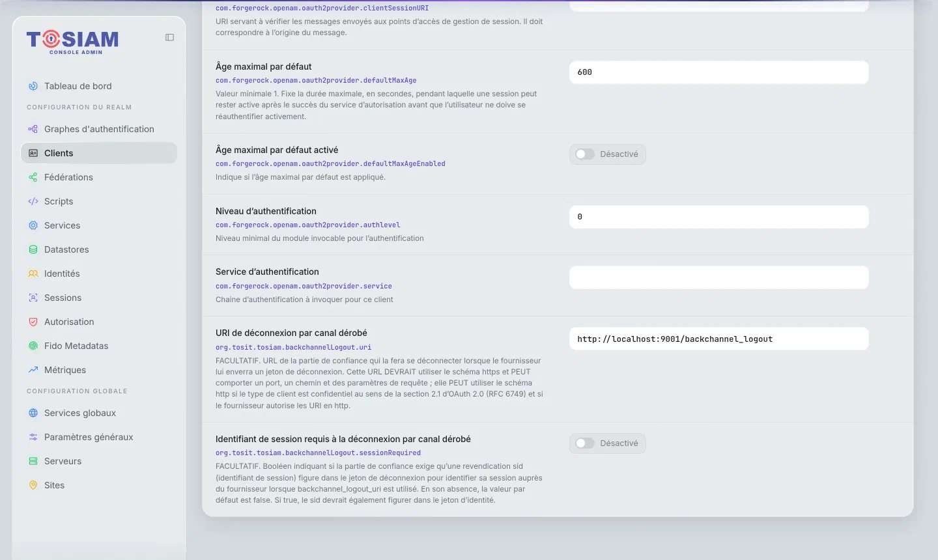Click the oauth2provider.defaultMaxAge property key

click(x=316, y=81)
